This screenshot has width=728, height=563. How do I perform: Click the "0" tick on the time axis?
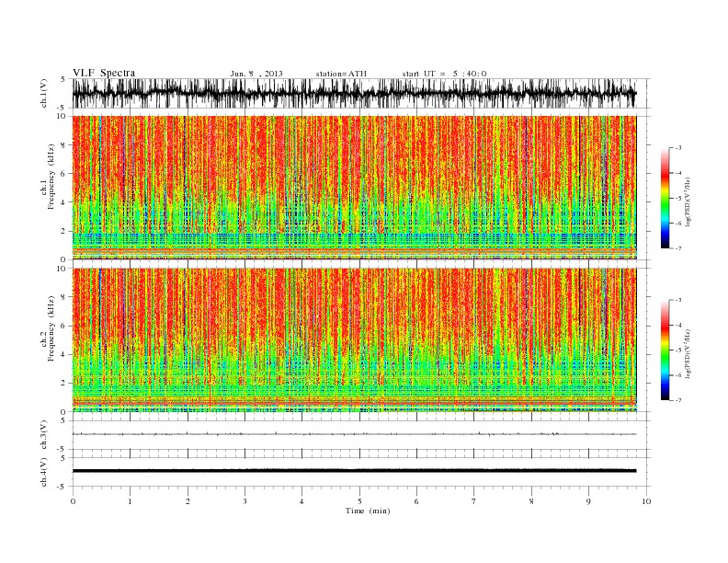tap(73, 501)
